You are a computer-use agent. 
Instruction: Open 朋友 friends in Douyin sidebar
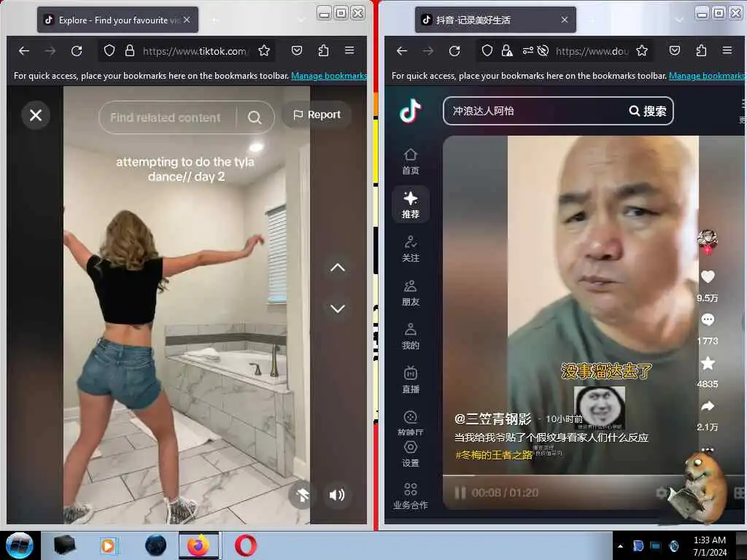click(411, 293)
